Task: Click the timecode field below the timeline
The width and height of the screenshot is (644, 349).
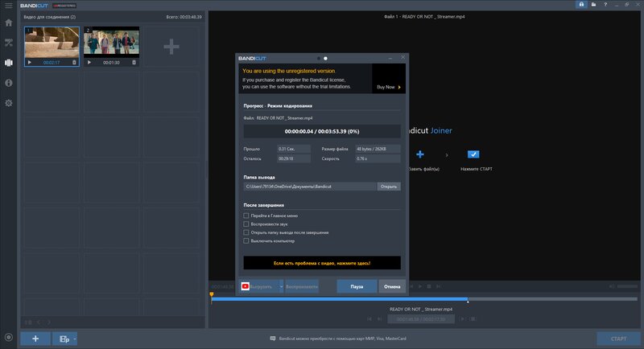Action: tap(421, 319)
